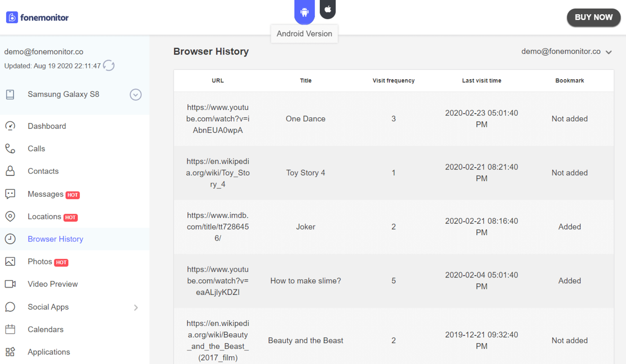Click the Visit frequency column header
This screenshot has height=364, width=626.
click(x=394, y=81)
